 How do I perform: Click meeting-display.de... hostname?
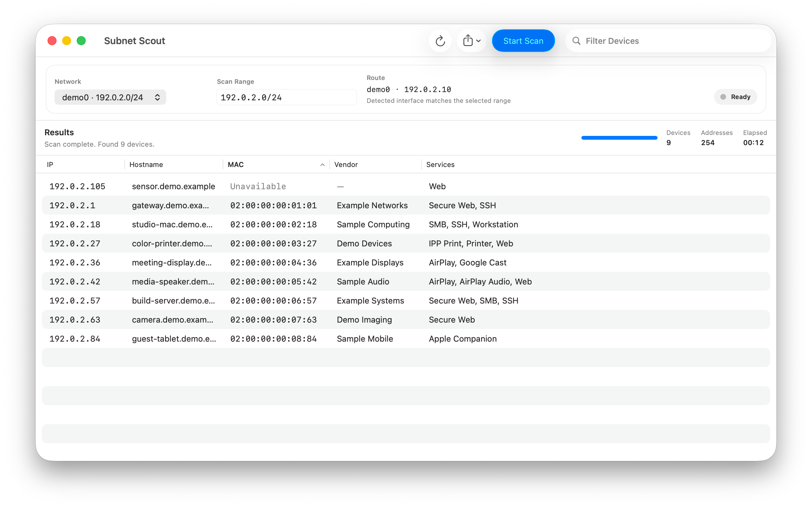tap(172, 263)
